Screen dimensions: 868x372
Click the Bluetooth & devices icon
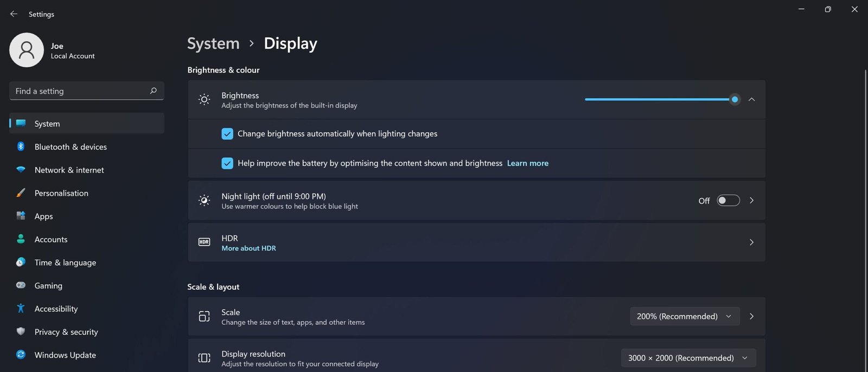(21, 146)
